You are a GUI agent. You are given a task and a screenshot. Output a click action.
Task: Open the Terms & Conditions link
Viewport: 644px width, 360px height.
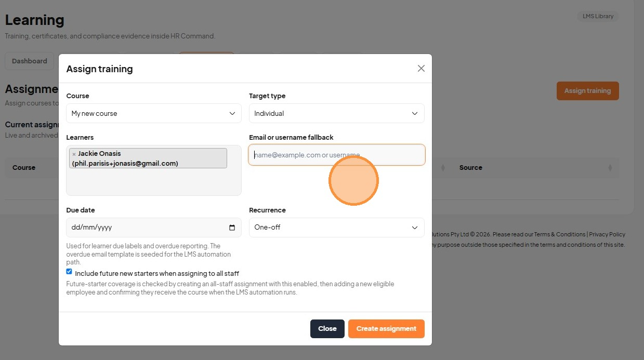[x=560, y=234]
